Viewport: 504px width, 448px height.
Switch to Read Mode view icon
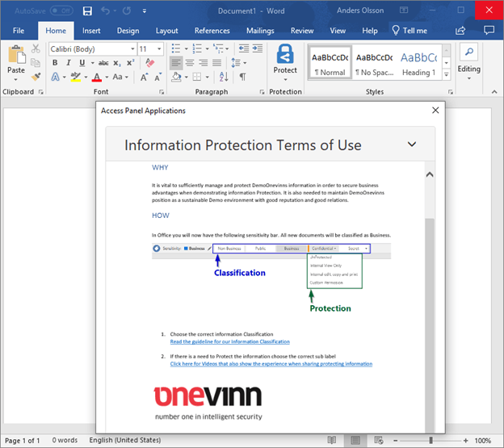pyautogui.click(x=332, y=440)
